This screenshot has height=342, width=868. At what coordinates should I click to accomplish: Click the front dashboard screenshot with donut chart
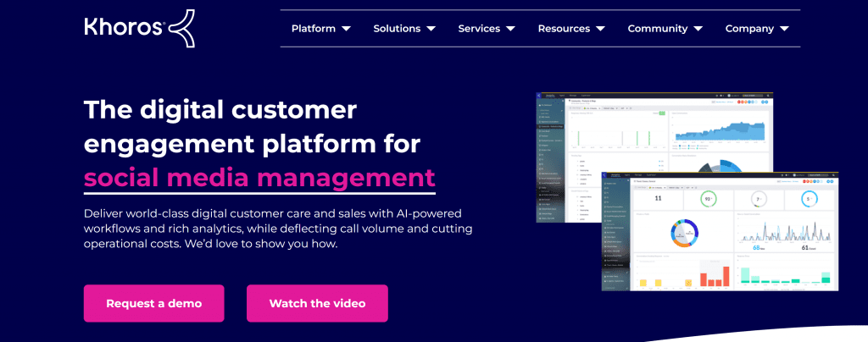pos(720,231)
